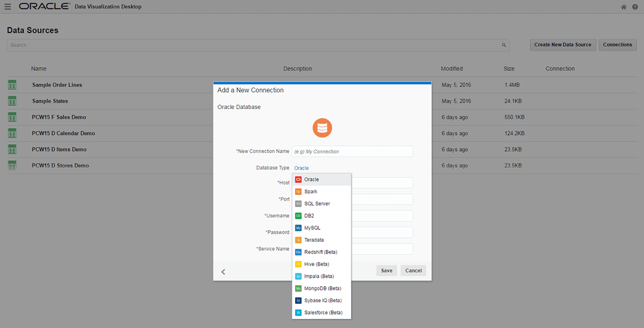Image resolution: width=644 pixels, height=328 pixels.
Task: Click the Oracle logo in header
Action: tap(44, 6)
